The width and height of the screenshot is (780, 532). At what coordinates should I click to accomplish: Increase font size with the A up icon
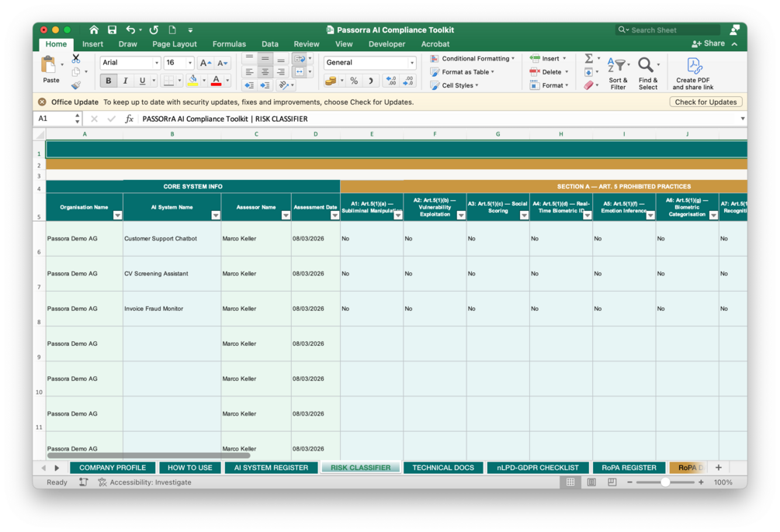[x=205, y=63]
